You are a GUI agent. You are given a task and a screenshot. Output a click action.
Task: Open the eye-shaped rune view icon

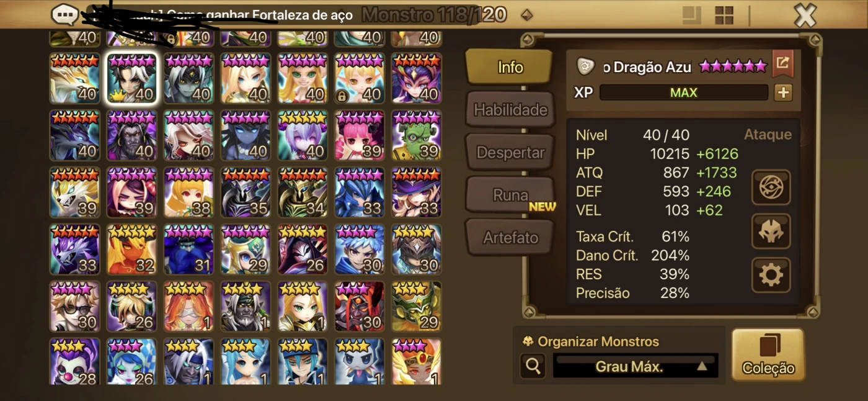[771, 187]
